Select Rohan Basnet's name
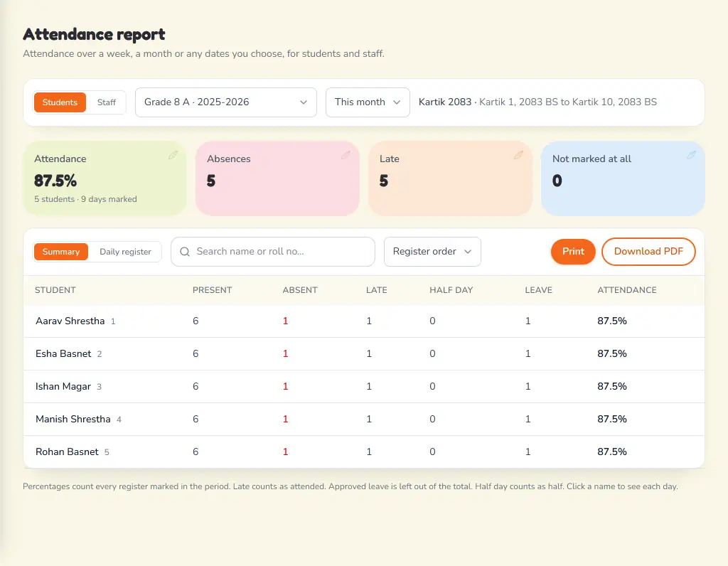 click(67, 452)
